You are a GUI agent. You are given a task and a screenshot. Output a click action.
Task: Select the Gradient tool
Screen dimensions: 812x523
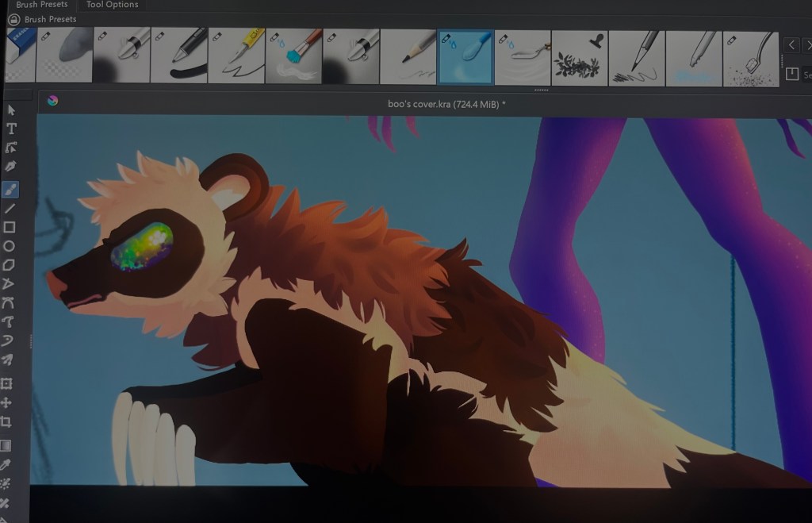coord(6,445)
